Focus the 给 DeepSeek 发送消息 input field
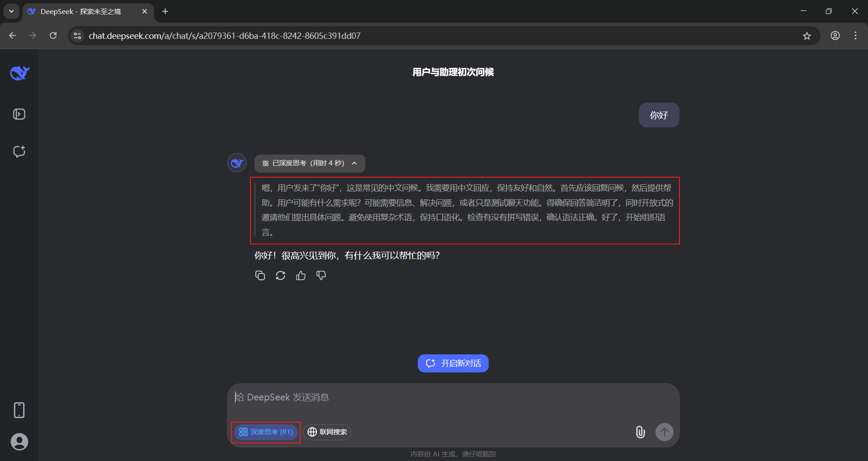 (x=453, y=397)
